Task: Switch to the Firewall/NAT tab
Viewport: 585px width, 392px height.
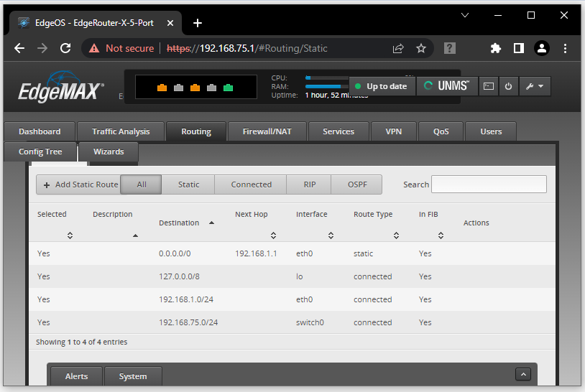Action: point(267,131)
